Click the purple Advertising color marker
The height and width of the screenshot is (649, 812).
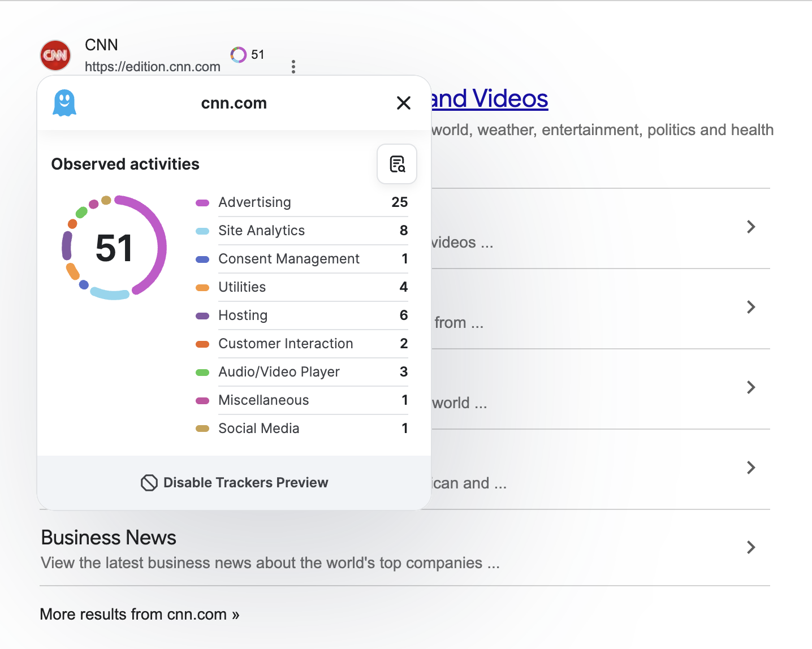(x=202, y=203)
